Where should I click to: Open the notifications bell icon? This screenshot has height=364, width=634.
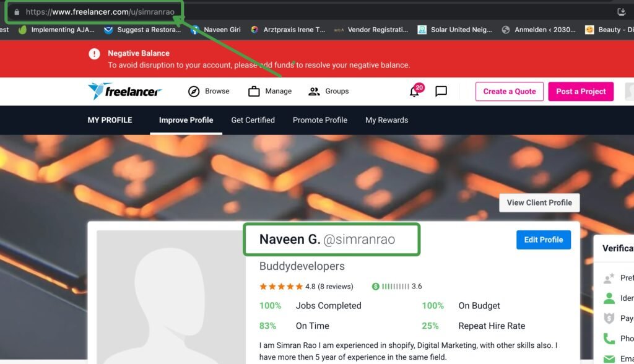[x=415, y=91]
